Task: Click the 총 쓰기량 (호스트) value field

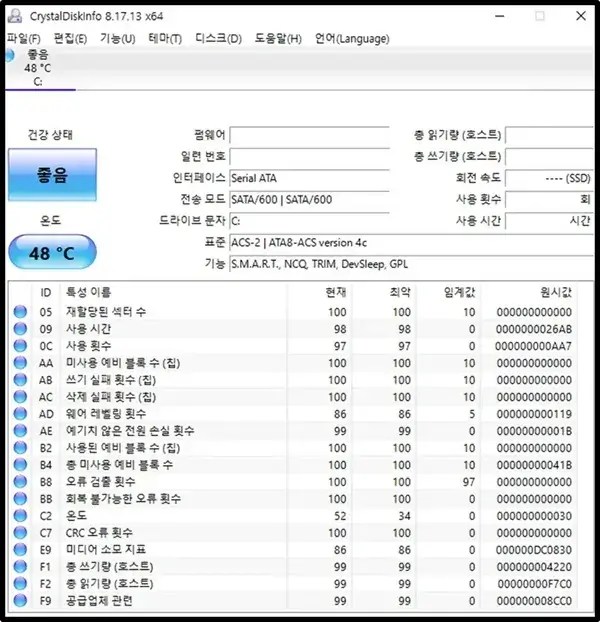Action: point(549,157)
